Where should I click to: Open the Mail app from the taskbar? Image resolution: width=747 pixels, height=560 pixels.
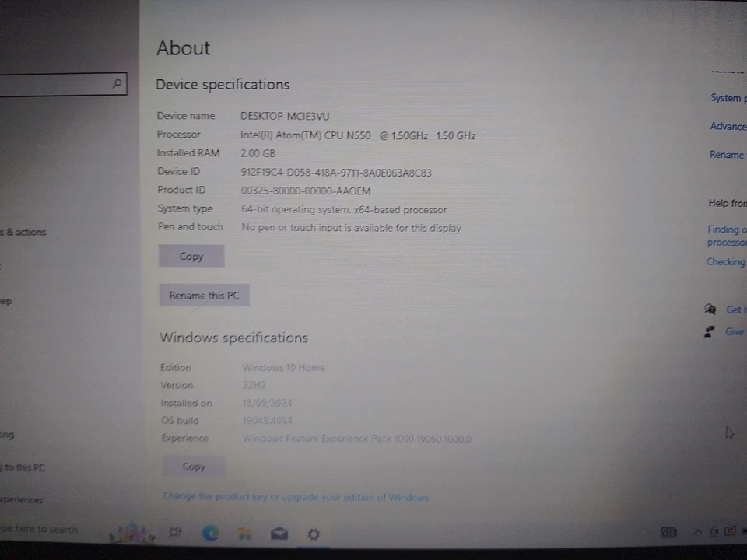(x=279, y=534)
